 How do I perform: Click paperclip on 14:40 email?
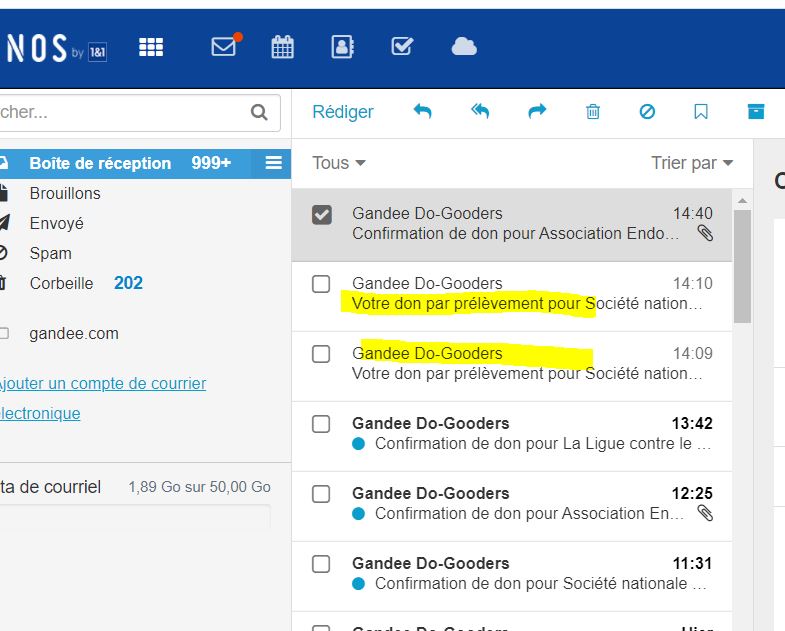pos(705,233)
